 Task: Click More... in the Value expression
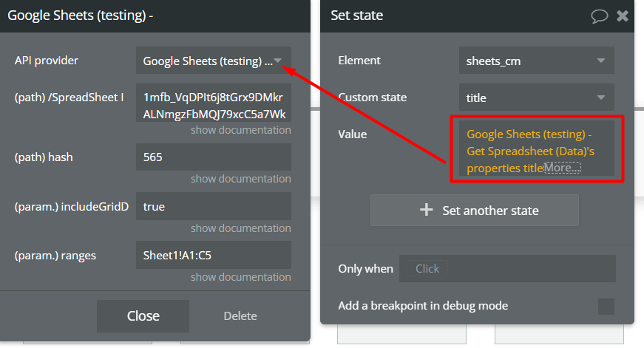pos(563,168)
